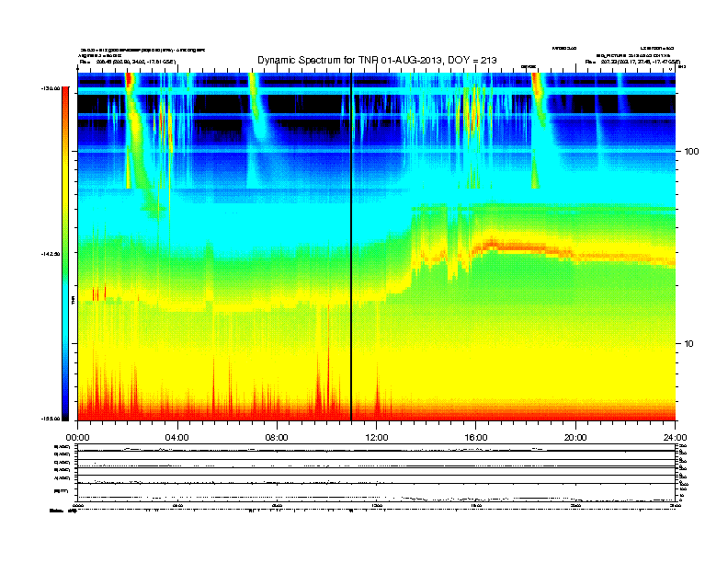Click the color bar scale legend
Screen dimensions: 728x563
point(65,254)
